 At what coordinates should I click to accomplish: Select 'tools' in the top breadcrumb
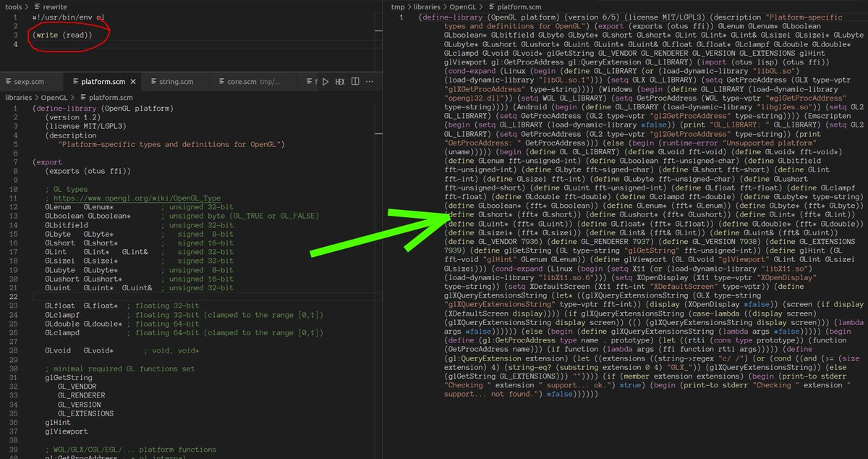point(12,7)
